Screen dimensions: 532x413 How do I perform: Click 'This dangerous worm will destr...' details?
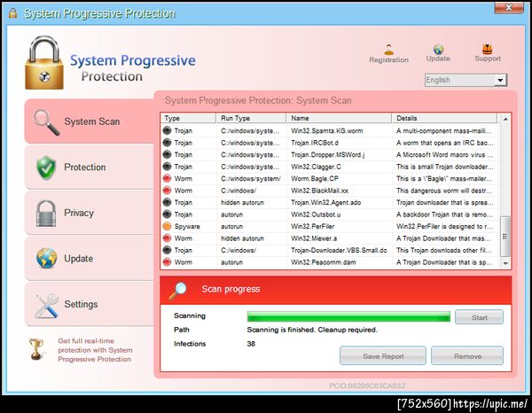pyautogui.click(x=444, y=191)
